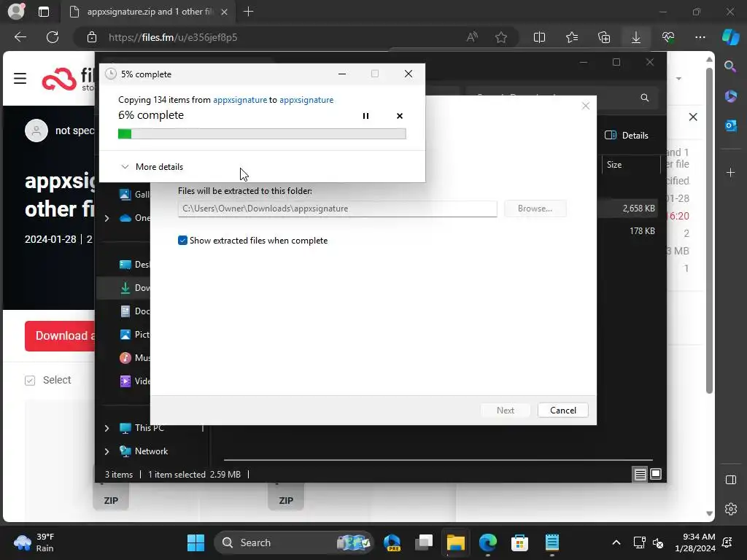Click the extraction folder path field
Viewport: 747px width, 560px height.
(337, 209)
